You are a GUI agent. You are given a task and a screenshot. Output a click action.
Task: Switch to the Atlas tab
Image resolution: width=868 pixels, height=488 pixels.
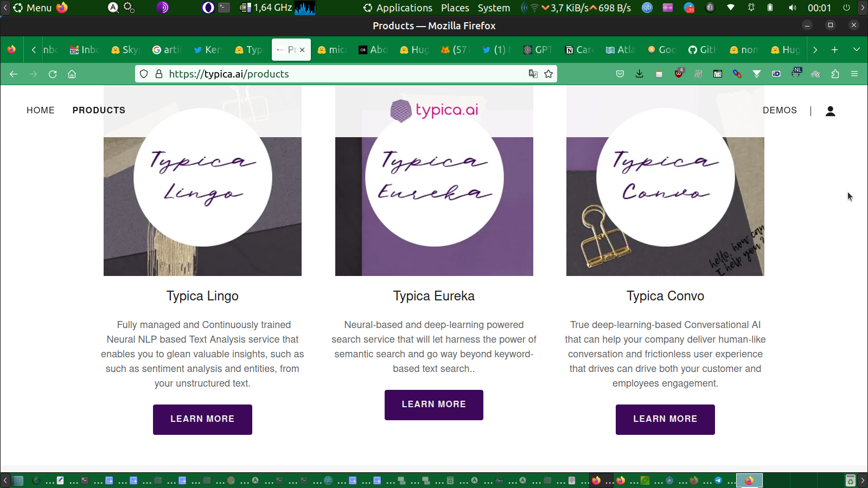click(620, 50)
